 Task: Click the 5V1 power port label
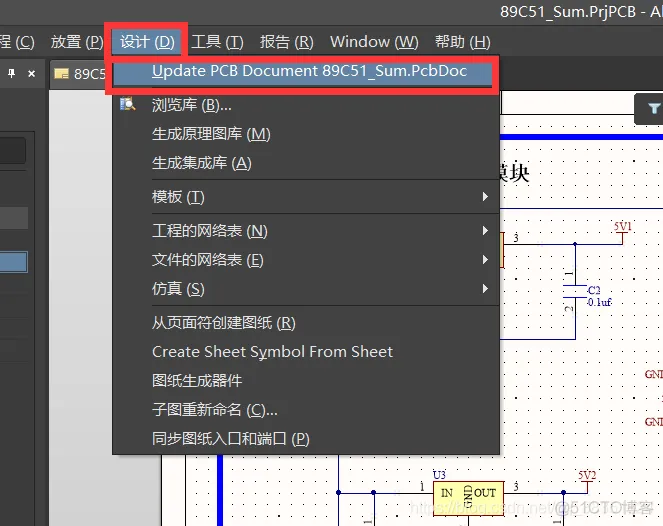click(622, 226)
